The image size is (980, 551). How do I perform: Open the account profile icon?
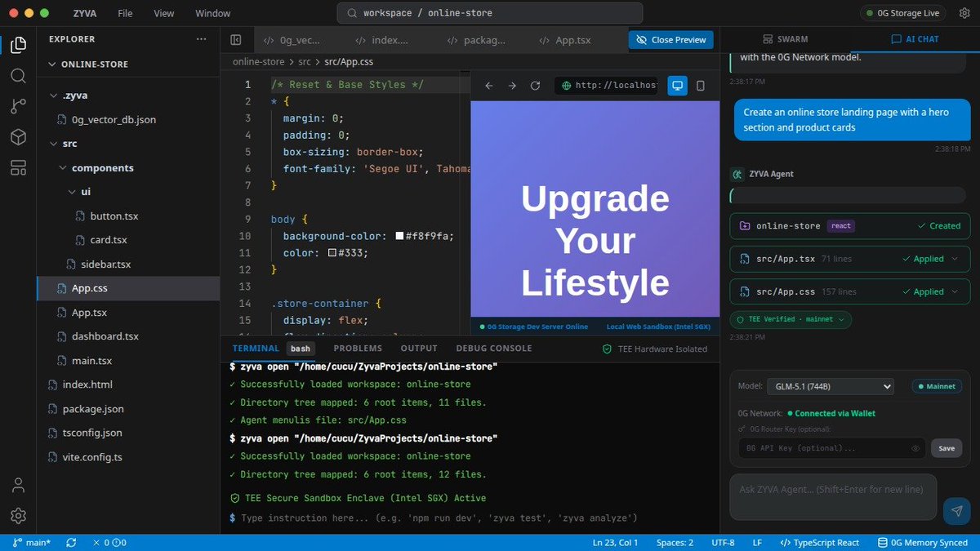point(18,485)
